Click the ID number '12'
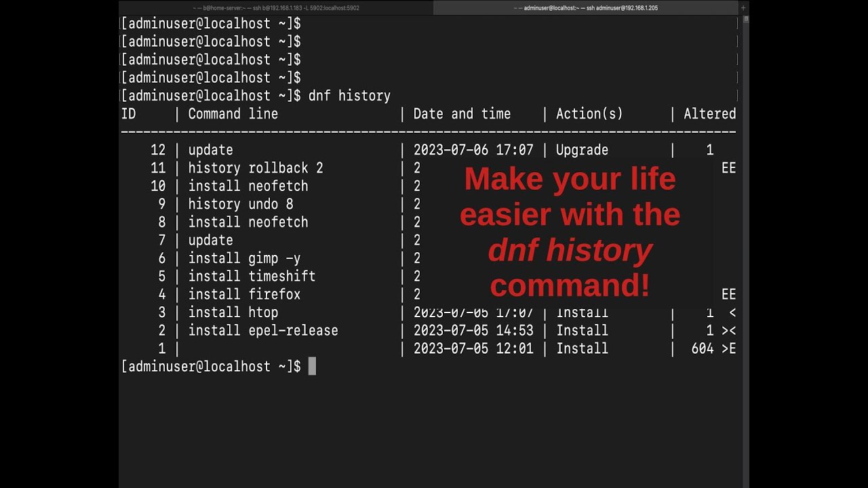This screenshot has width=868, height=488. (158, 150)
